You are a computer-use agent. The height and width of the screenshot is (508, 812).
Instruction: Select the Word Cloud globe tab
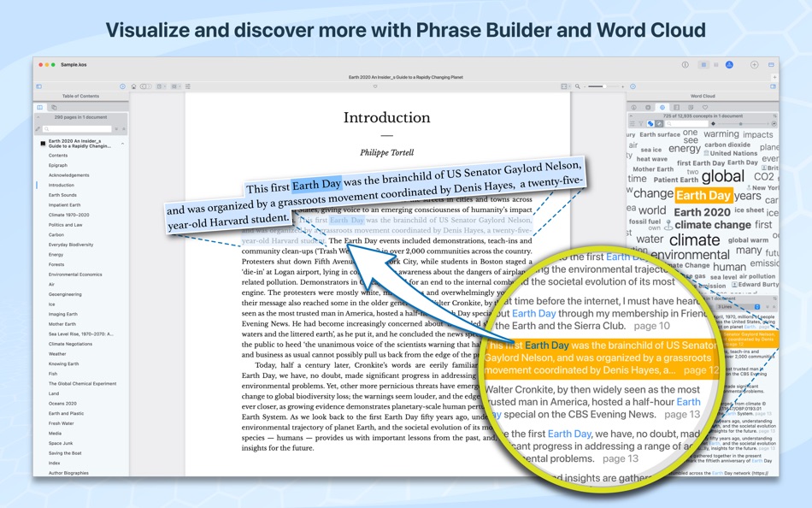coord(662,107)
